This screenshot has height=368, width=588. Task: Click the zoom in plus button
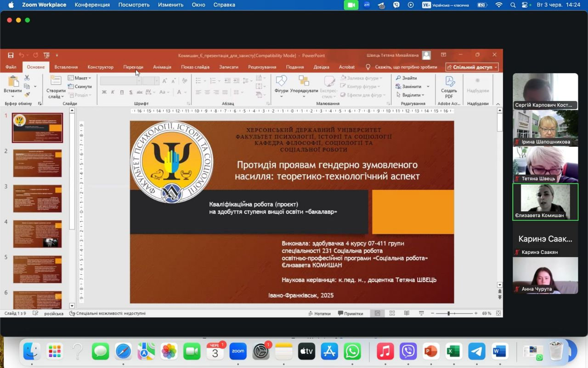click(x=476, y=313)
